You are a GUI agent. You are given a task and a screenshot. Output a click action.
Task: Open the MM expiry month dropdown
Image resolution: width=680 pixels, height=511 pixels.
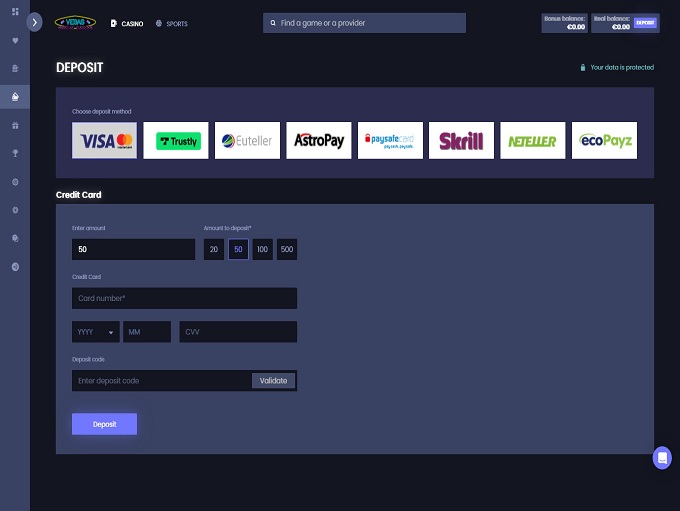point(147,332)
